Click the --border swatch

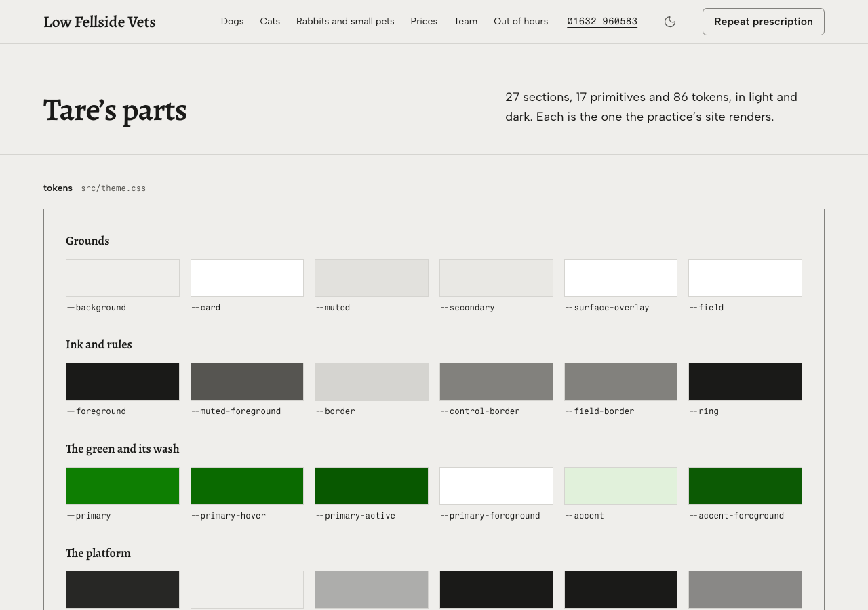[x=372, y=382]
